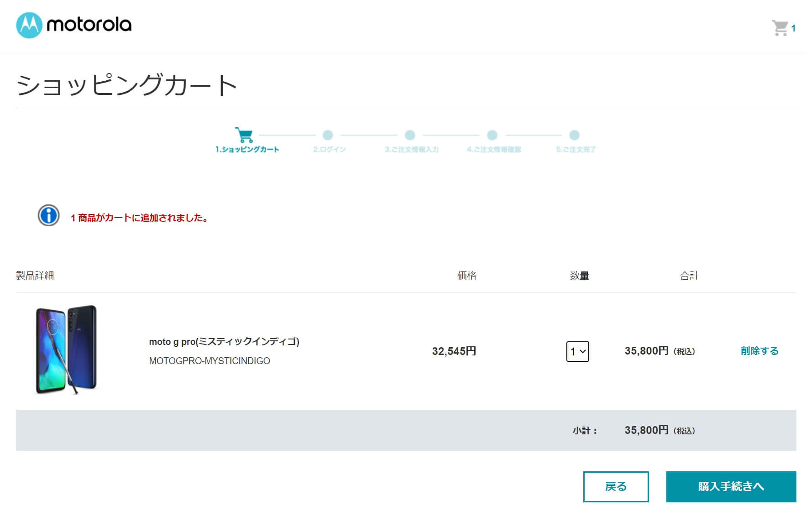Image resolution: width=806 pixels, height=532 pixels.
Task: Click the 購入手続きへ button
Action: [x=731, y=486]
